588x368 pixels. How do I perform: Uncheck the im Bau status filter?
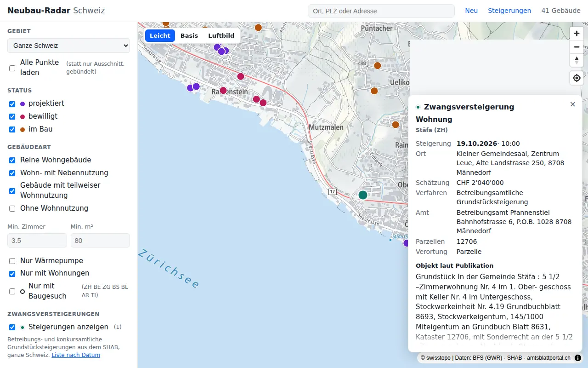click(x=12, y=130)
